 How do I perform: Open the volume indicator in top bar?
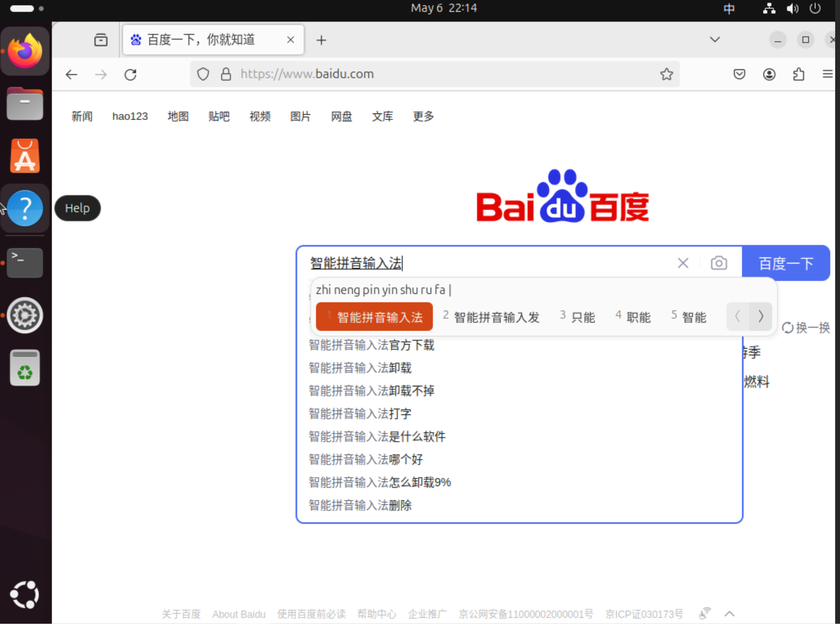[x=792, y=8]
